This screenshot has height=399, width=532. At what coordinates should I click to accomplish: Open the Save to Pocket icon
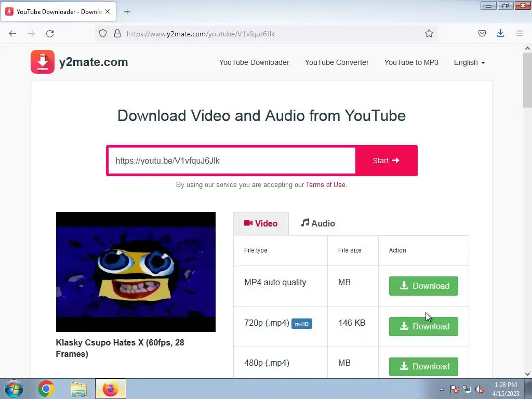point(482,33)
